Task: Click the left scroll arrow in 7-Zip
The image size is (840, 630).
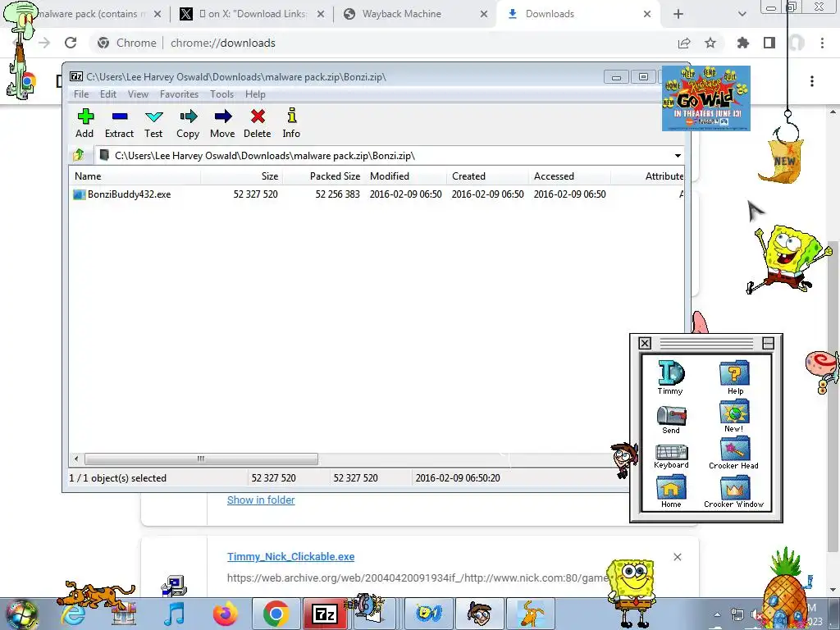Action: (x=76, y=459)
